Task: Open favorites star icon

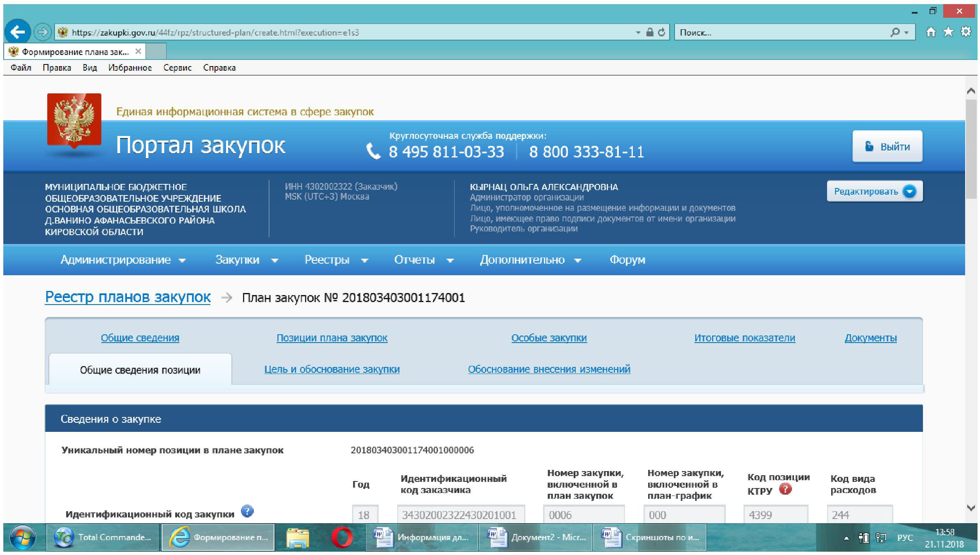Action: pyautogui.click(x=948, y=32)
